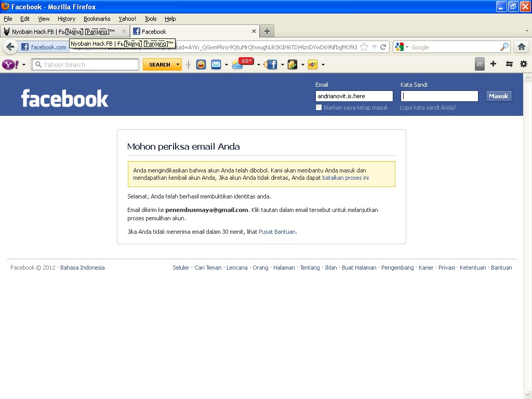Open the File menu
Viewport: 532px width, 399px height.
click(8, 19)
